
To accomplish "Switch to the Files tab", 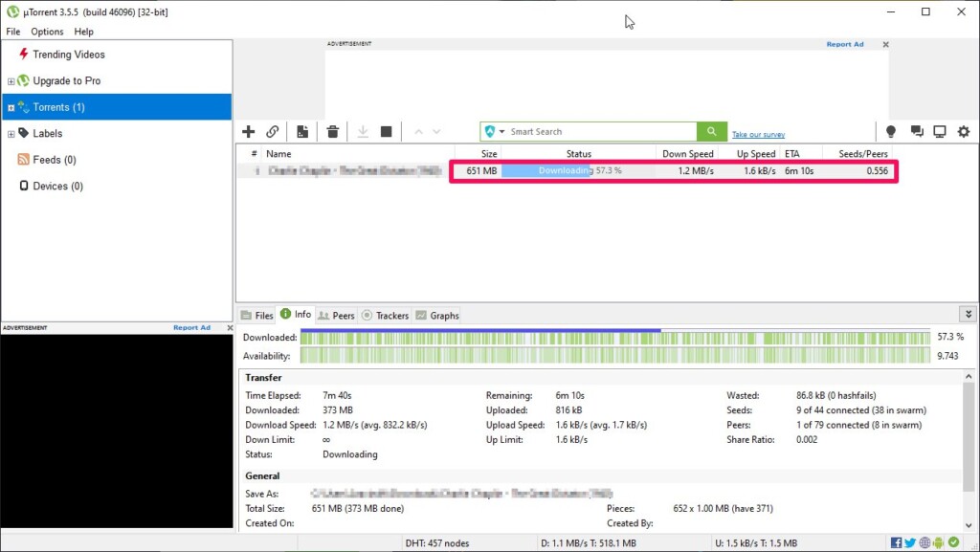I will [x=256, y=316].
